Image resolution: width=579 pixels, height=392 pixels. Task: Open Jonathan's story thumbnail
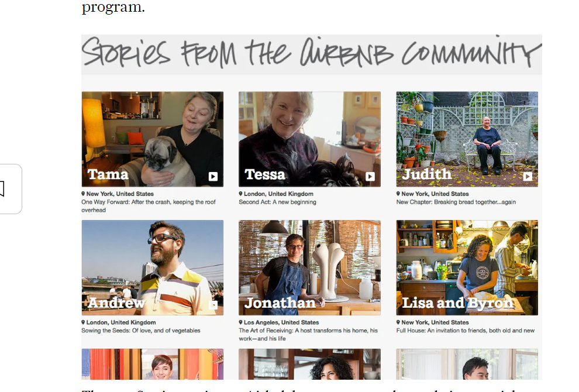pos(309,268)
